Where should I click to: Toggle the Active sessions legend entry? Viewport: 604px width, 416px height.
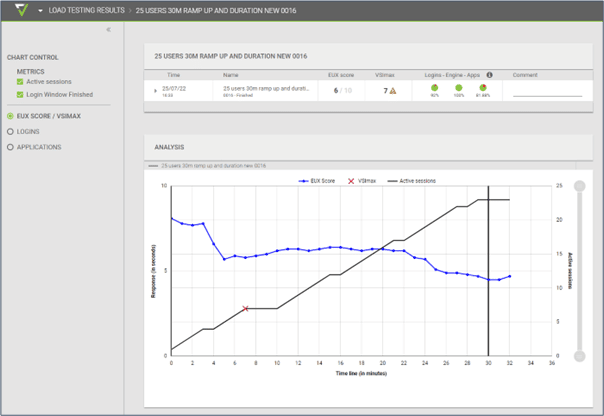coord(411,181)
